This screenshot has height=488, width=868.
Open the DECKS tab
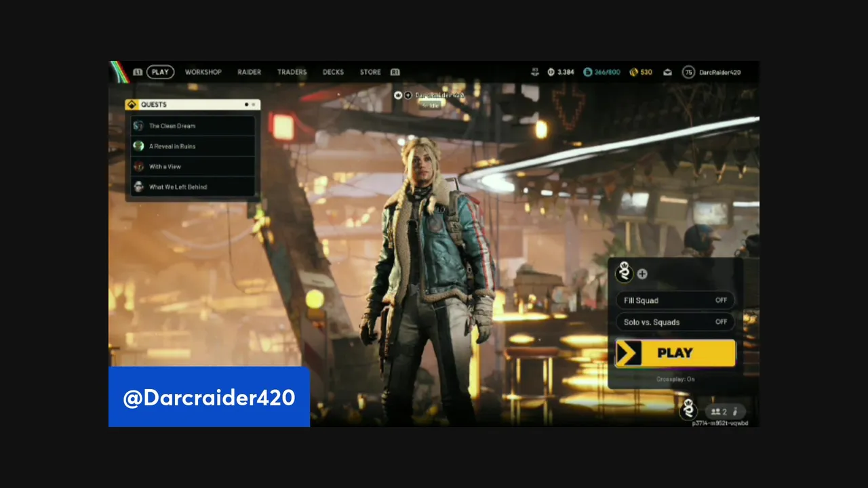click(x=333, y=72)
